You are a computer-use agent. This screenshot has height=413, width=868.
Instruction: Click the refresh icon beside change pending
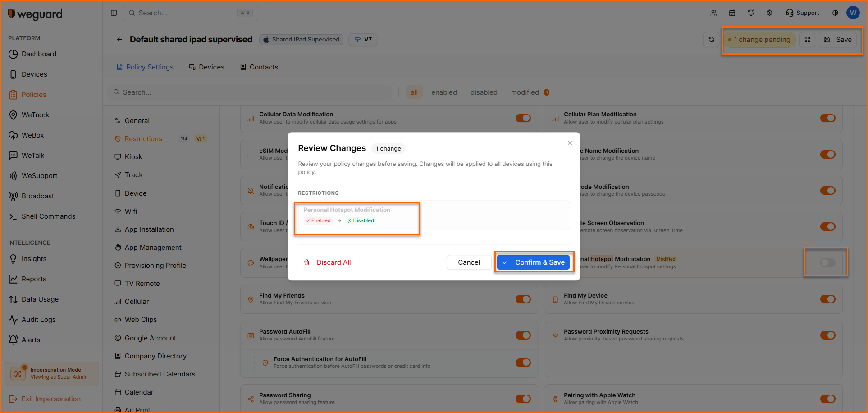point(711,40)
